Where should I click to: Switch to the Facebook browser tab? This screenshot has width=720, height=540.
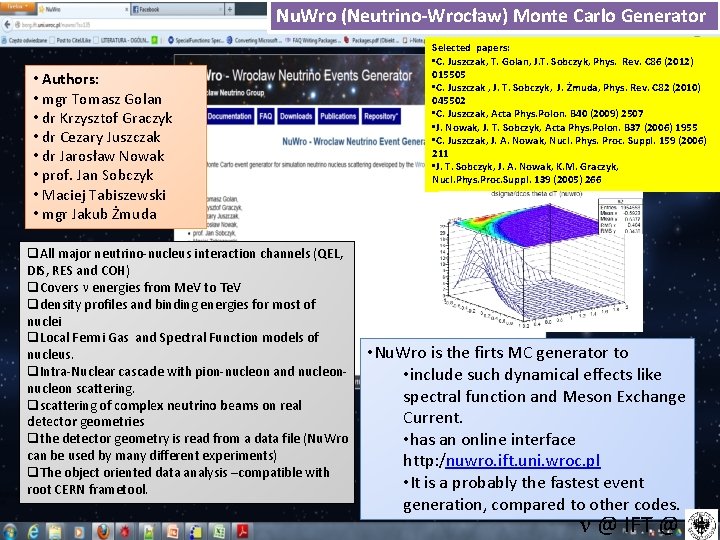click(x=176, y=9)
